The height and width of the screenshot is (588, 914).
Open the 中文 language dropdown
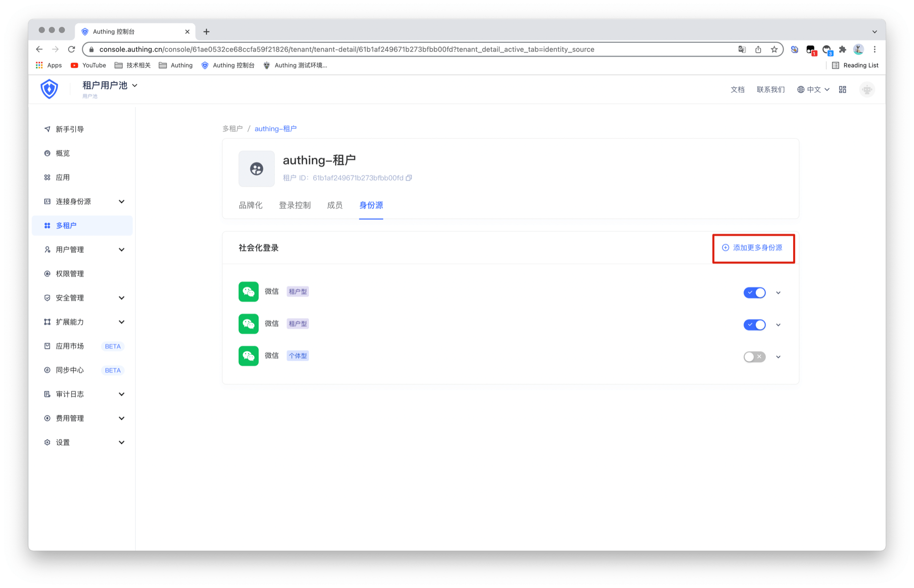(814, 90)
